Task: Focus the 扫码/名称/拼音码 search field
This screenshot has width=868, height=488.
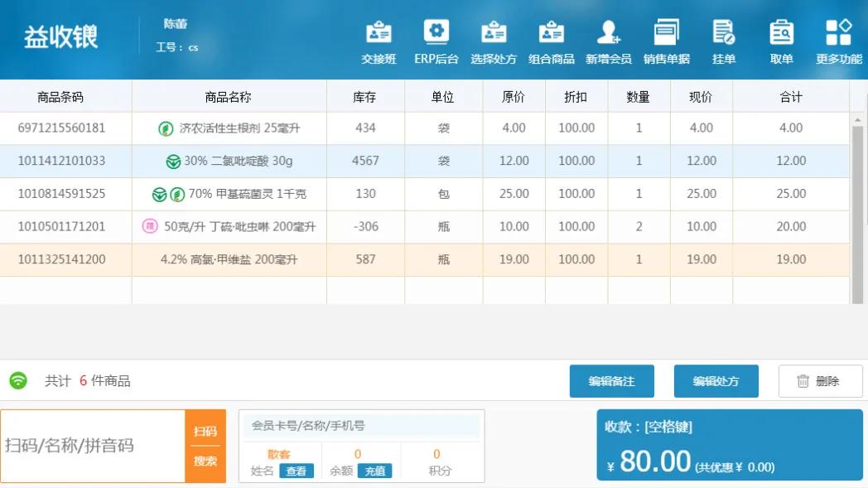Action: [93, 446]
